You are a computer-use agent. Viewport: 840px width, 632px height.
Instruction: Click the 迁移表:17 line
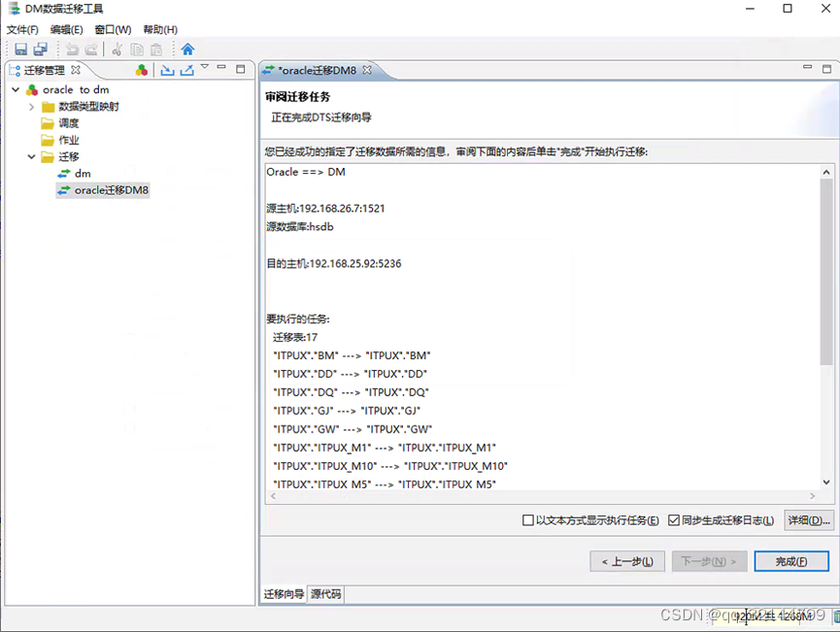pyautogui.click(x=295, y=338)
